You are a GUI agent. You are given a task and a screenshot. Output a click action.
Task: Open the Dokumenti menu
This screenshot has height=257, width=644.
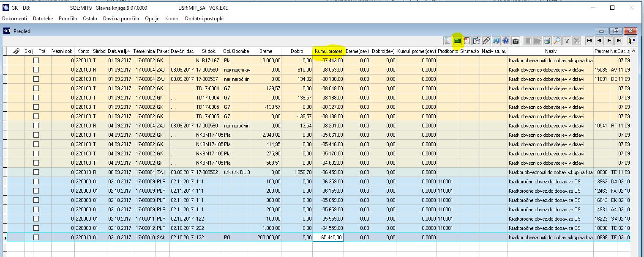coord(15,19)
